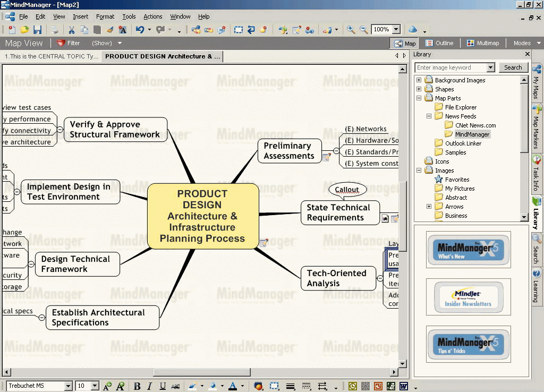Image resolution: width=544 pixels, height=392 pixels.
Task: Collapse the Images folder
Action: coord(419,171)
